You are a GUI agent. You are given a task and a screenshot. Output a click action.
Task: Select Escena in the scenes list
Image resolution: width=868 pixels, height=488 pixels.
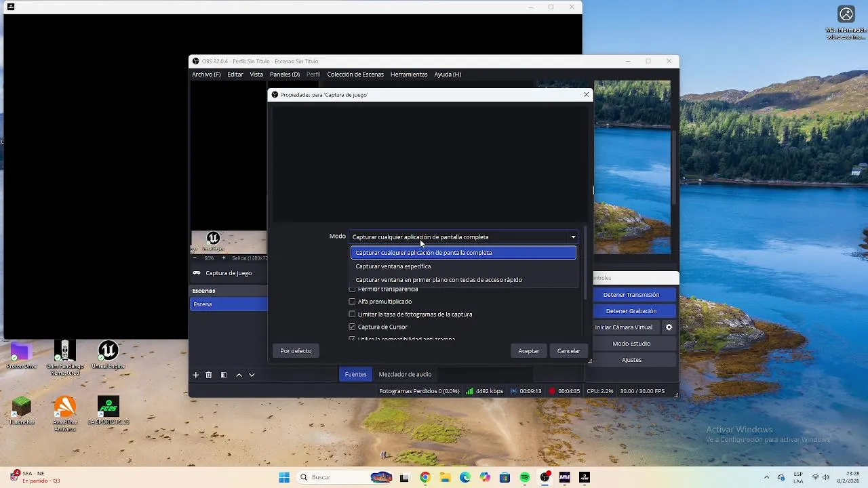tap(229, 304)
